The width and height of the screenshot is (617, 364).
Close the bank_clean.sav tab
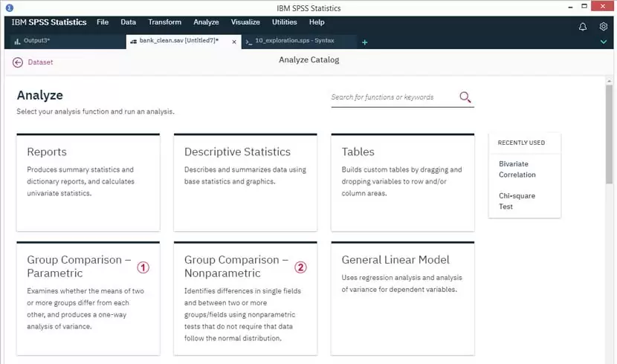pyautogui.click(x=234, y=42)
